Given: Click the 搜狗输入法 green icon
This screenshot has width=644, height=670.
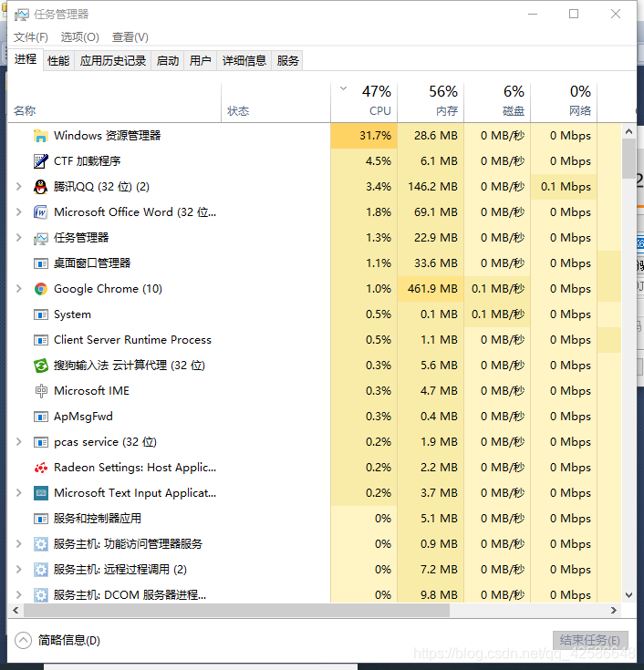Looking at the screenshot, I should [x=40, y=366].
